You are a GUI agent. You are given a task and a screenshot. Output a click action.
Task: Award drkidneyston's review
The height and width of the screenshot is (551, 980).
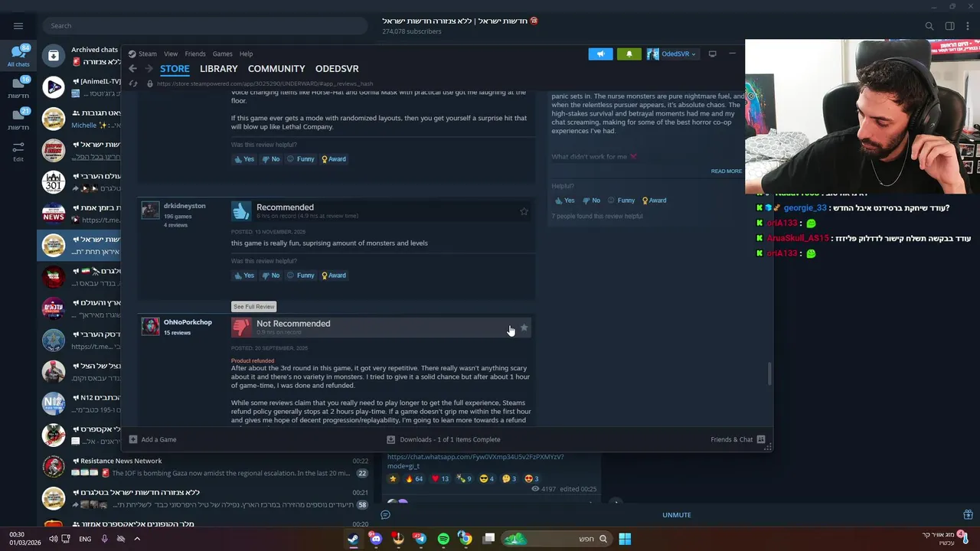(x=334, y=275)
